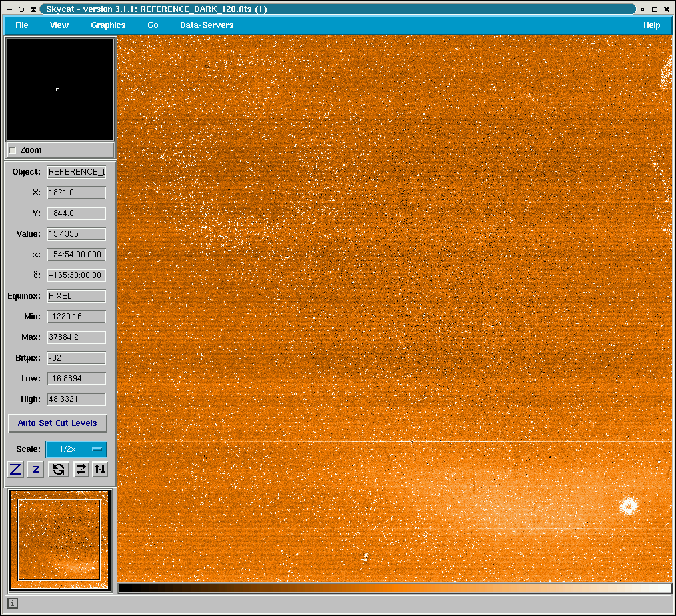Image resolution: width=676 pixels, height=616 pixels.
Task: Enable the Zoom checkbox
Action: click(x=13, y=151)
